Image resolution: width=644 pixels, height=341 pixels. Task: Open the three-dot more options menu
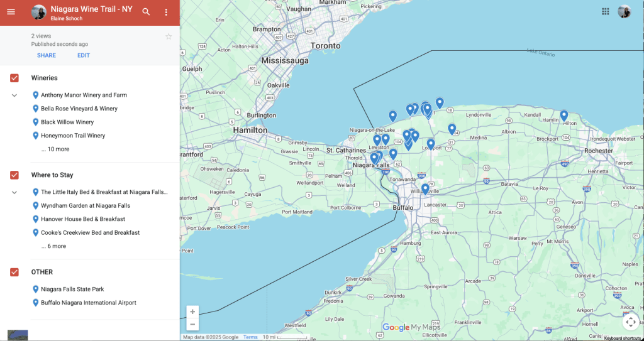tap(166, 13)
